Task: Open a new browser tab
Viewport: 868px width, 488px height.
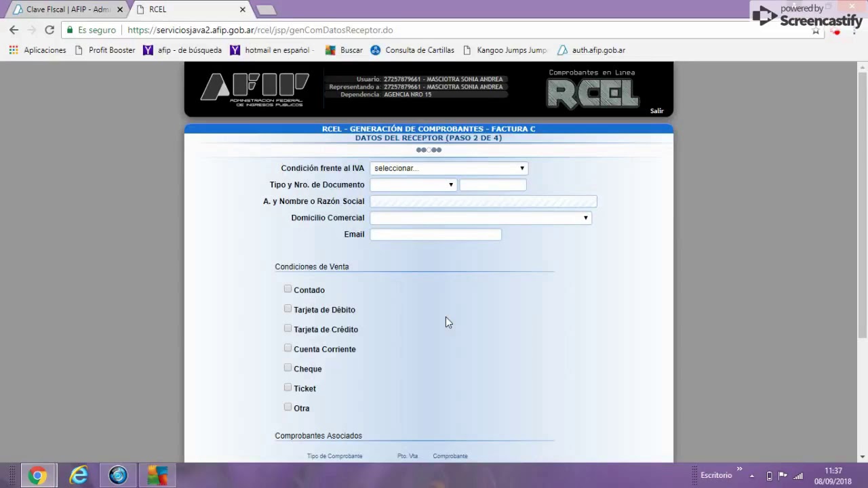Action: point(267,9)
